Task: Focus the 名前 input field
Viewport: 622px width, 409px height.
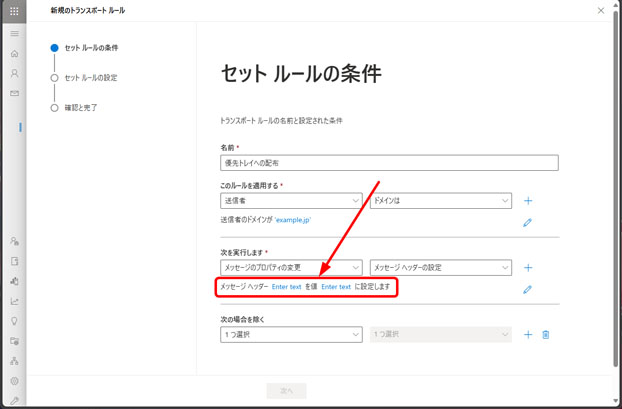Action: coord(389,163)
